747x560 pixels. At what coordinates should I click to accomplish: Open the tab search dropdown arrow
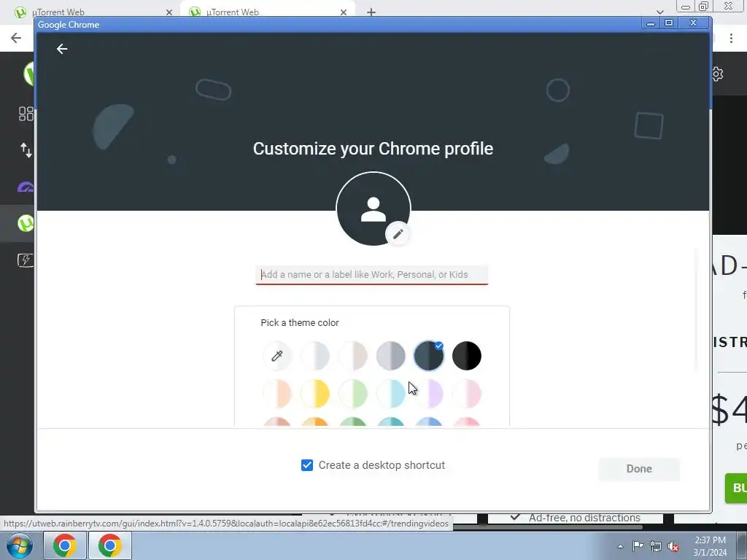(x=659, y=12)
